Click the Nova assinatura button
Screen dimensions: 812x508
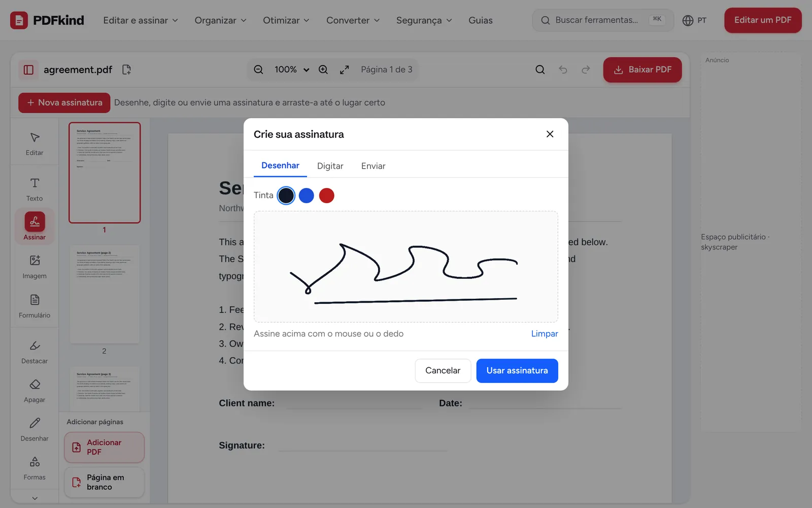[64, 103]
